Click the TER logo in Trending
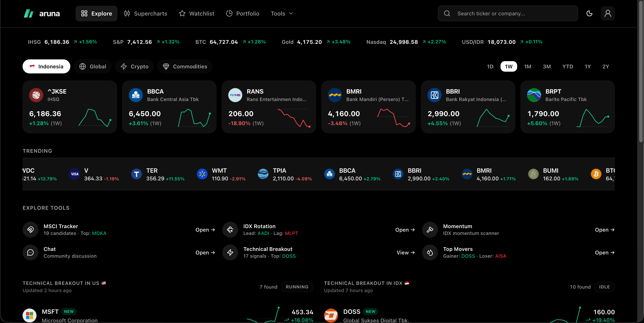Image resolution: width=644 pixels, height=323 pixels. (x=136, y=174)
